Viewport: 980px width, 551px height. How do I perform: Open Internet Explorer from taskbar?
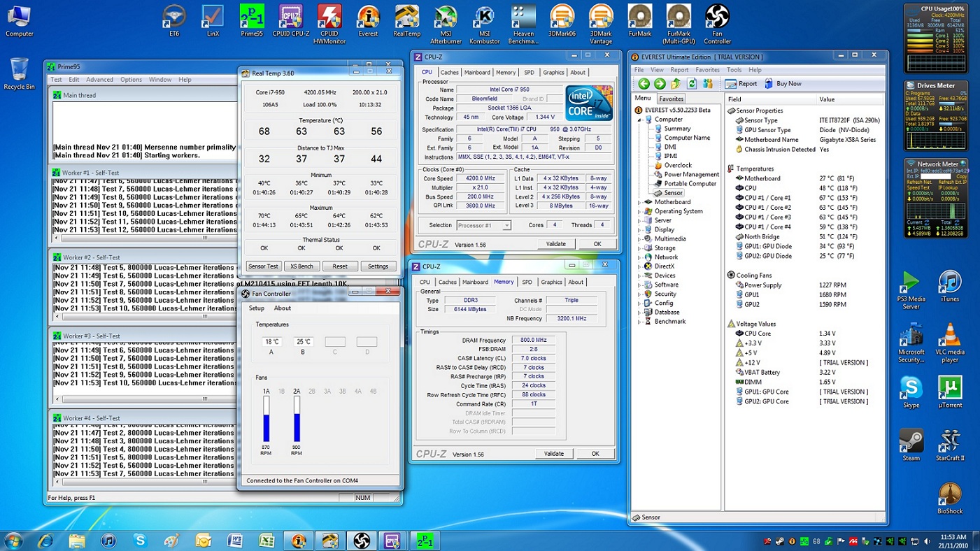(45, 541)
